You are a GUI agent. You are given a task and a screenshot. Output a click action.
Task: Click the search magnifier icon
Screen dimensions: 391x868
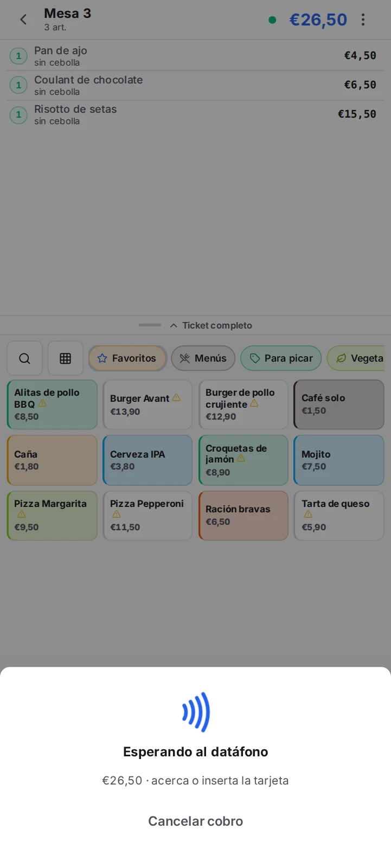pyautogui.click(x=24, y=358)
